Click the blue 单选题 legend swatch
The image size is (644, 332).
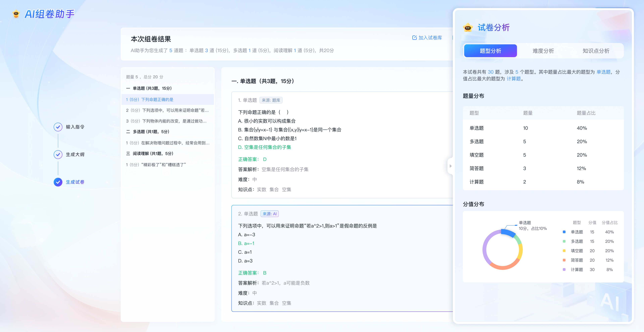(564, 232)
